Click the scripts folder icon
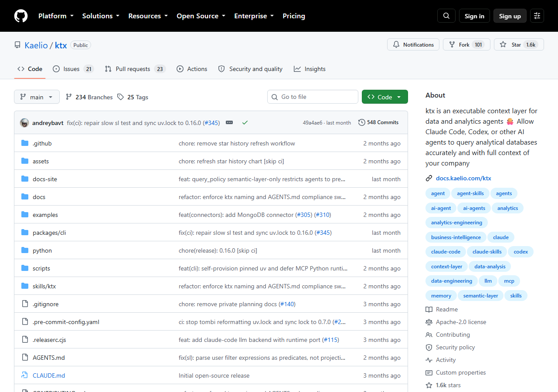 point(25,268)
